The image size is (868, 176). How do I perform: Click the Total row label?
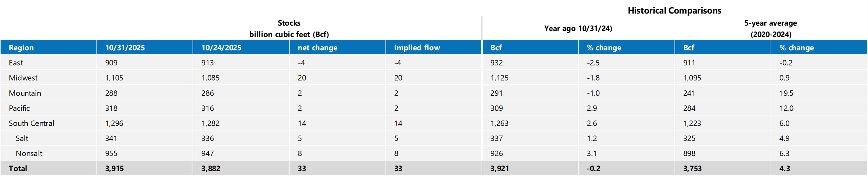(x=18, y=169)
